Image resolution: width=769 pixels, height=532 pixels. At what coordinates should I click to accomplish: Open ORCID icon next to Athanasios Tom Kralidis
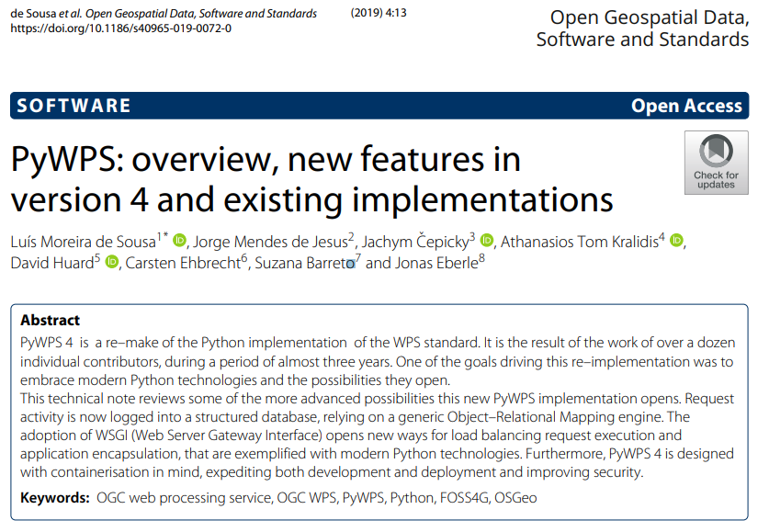[x=676, y=240]
